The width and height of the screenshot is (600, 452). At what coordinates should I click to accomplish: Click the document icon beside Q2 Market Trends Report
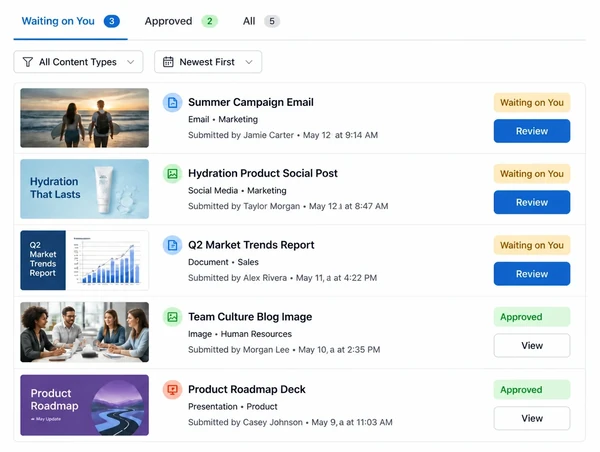173,245
